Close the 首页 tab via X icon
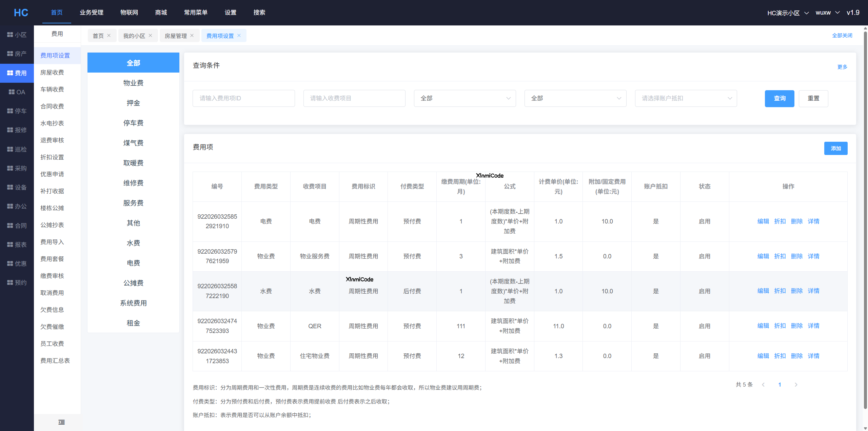868x431 pixels. 109,35
